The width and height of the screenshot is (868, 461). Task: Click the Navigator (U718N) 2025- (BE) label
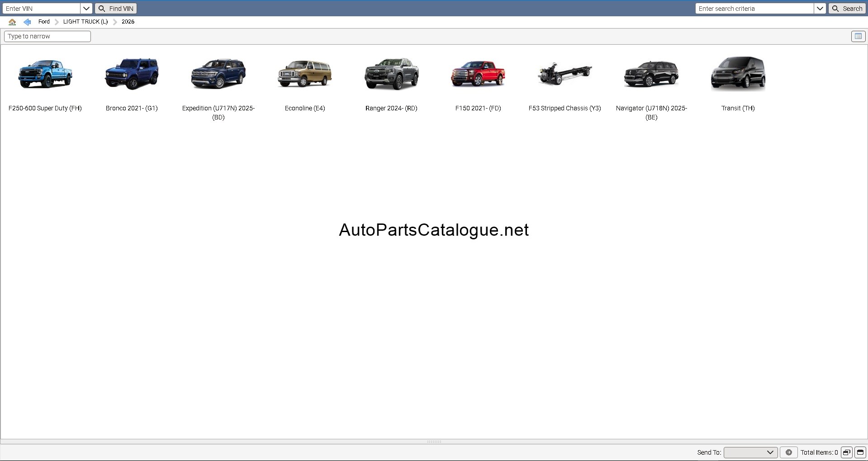(651, 113)
